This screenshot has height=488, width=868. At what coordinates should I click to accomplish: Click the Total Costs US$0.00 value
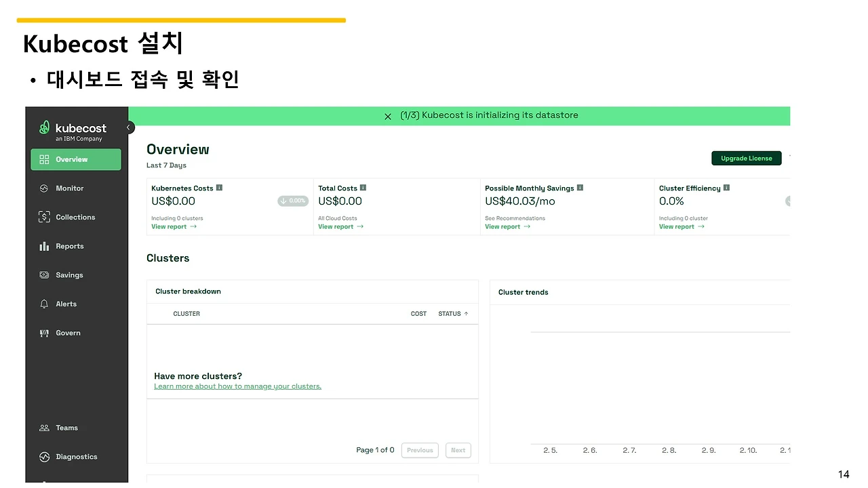tap(340, 201)
